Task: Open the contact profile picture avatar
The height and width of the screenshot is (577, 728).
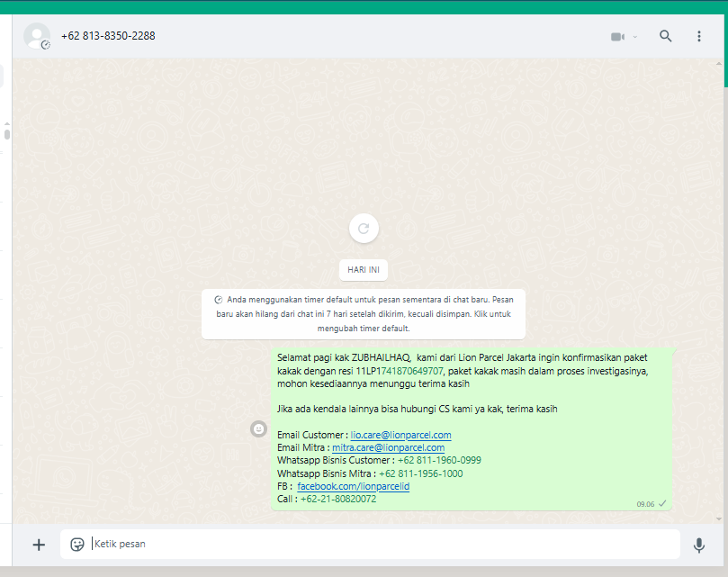Action: click(x=37, y=36)
